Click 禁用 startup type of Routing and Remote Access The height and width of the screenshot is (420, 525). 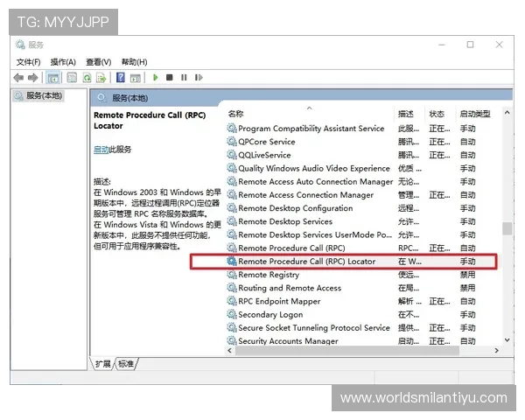tap(467, 288)
